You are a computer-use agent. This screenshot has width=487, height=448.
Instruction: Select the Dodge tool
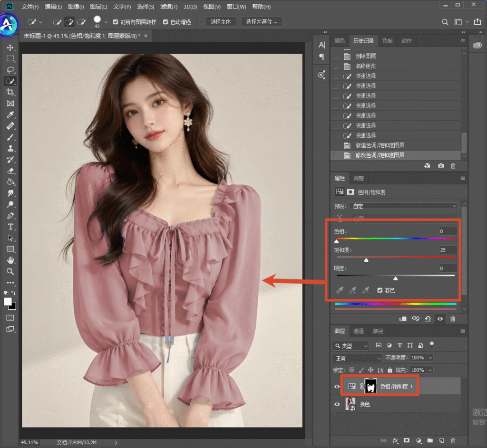click(10, 204)
